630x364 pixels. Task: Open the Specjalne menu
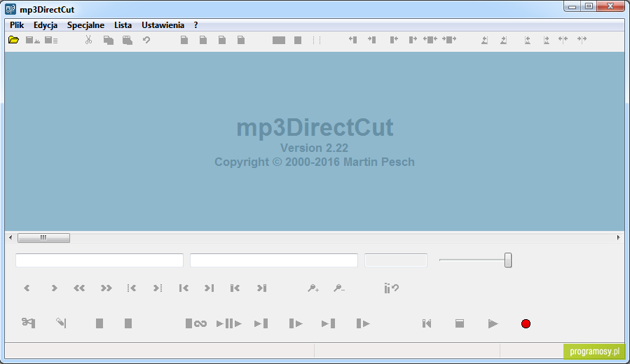point(85,25)
